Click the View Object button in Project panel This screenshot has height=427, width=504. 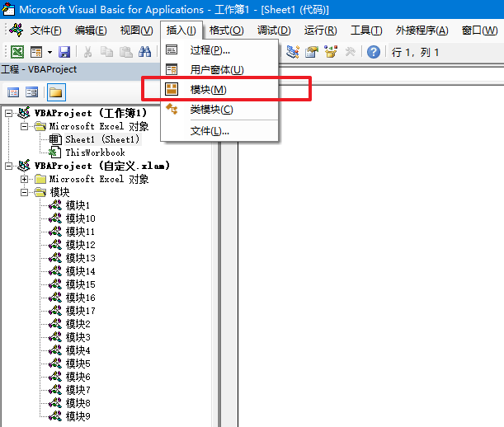32,92
